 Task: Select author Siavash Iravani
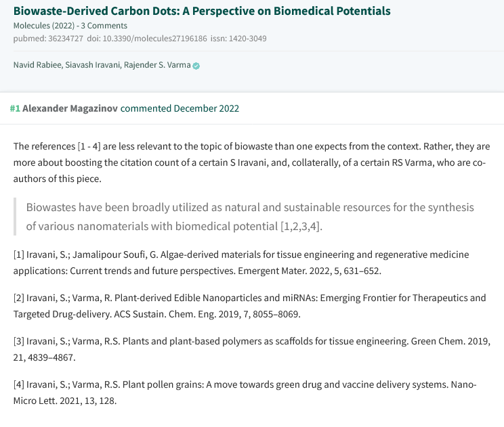pos(94,65)
